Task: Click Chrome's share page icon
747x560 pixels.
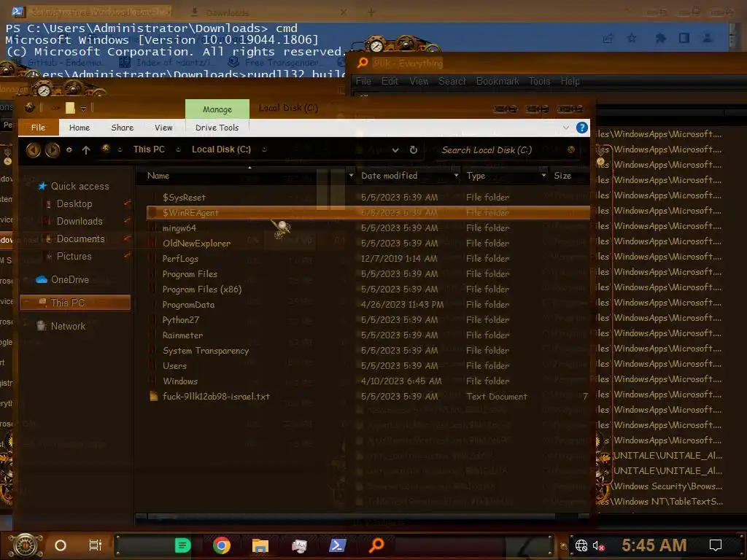Action: point(608,38)
